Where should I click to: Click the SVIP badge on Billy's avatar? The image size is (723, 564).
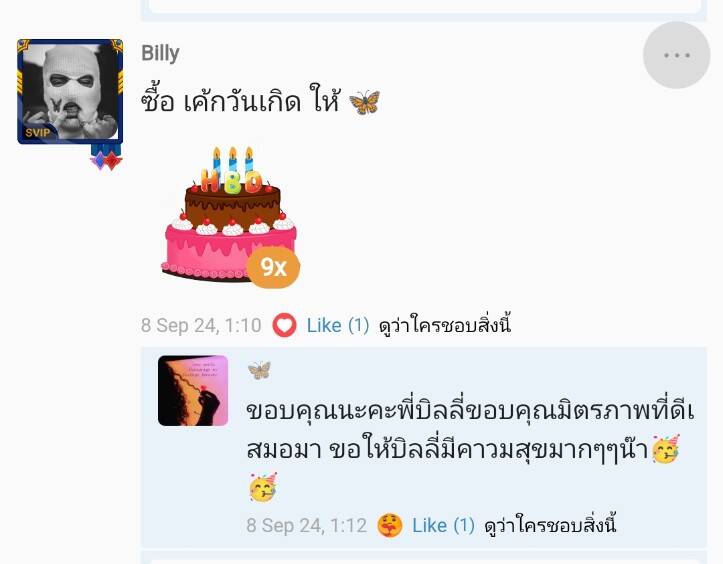pos(38,133)
